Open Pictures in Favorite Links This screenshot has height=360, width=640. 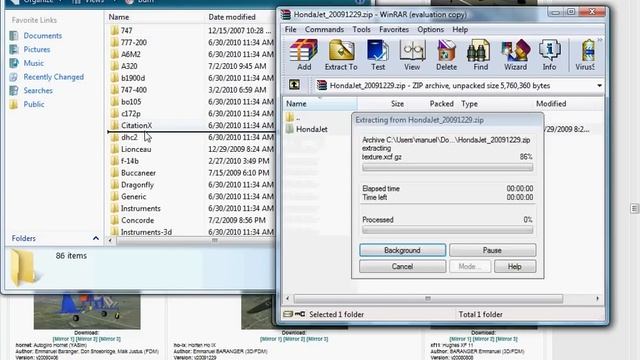coord(37,49)
